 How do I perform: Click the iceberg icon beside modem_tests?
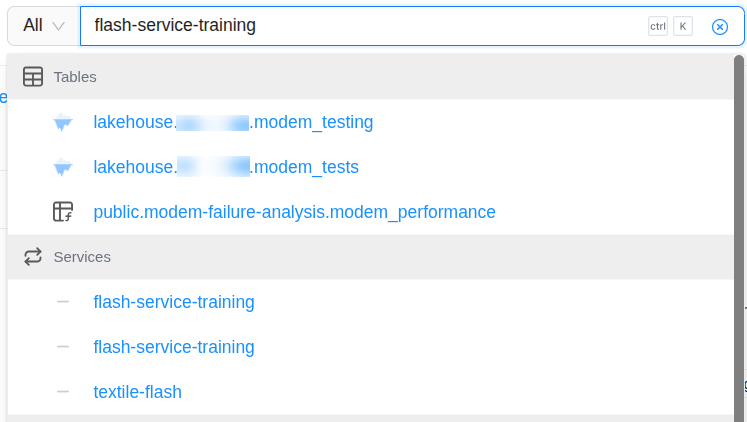[63, 167]
